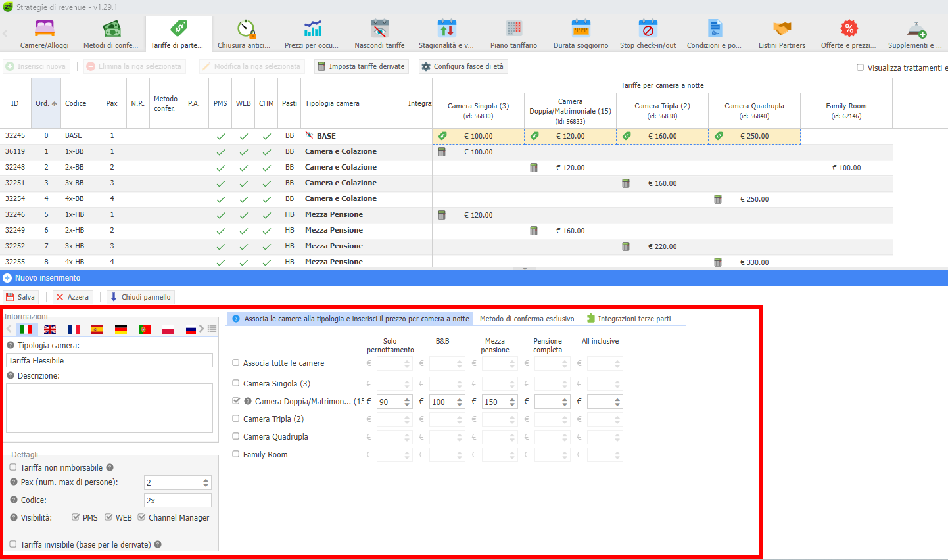Adjust Mezza pensione price spinner for Doppia
The image size is (948, 560).
pyautogui.click(x=512, y=402)
